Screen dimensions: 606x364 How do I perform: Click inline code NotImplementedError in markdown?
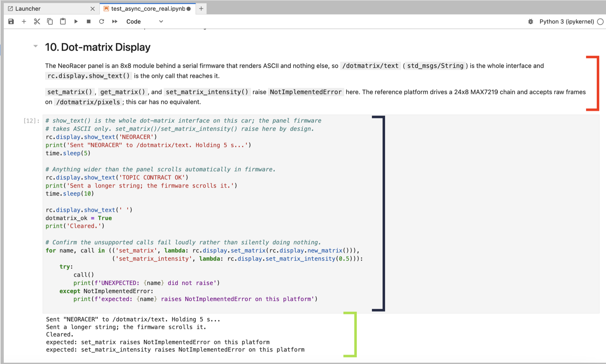point(306,92)
